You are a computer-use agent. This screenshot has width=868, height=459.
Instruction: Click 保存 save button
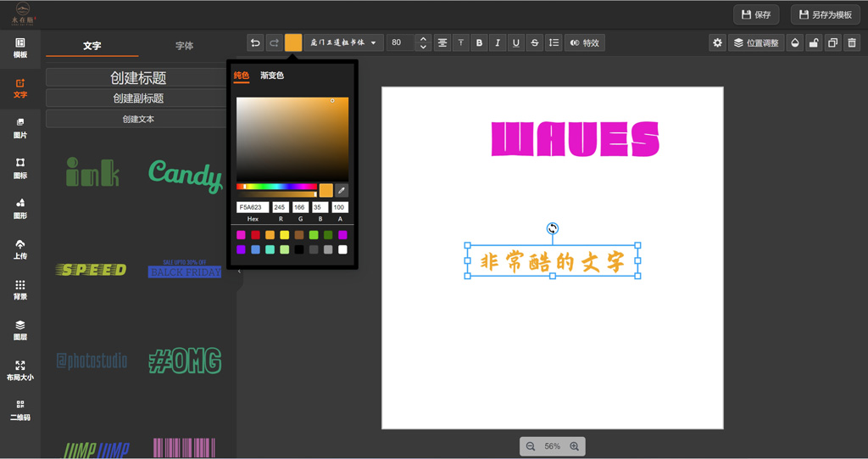[x=756, y=15]
